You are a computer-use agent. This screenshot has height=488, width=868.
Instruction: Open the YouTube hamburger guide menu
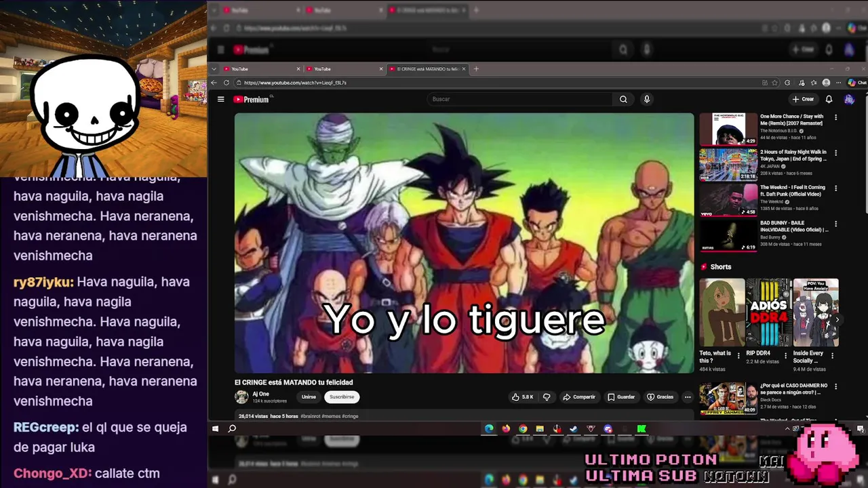pyautogui.click(x=220, y=99)
